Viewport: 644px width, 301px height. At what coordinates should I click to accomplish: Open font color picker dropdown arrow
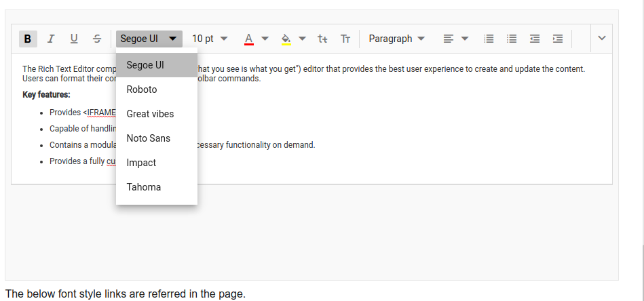tap(265, 39)
